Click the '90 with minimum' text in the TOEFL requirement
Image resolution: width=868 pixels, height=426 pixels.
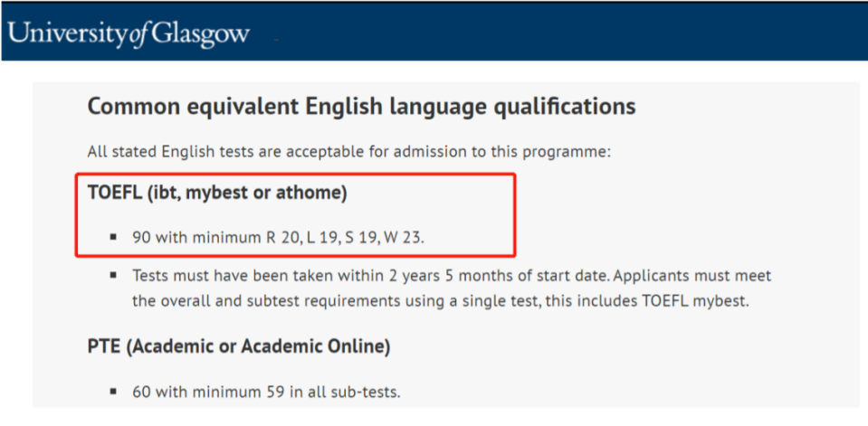tap(195, 238)
